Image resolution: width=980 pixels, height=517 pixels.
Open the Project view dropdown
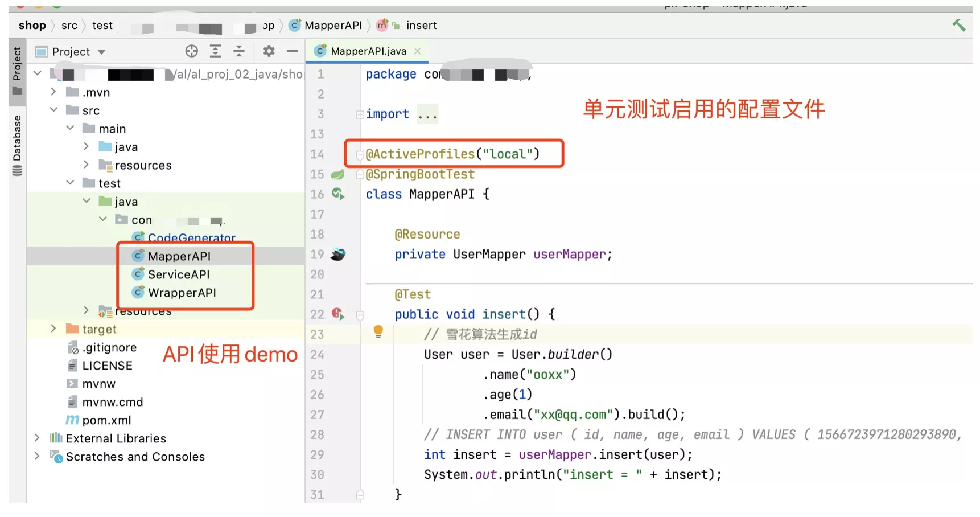[102, 52]
